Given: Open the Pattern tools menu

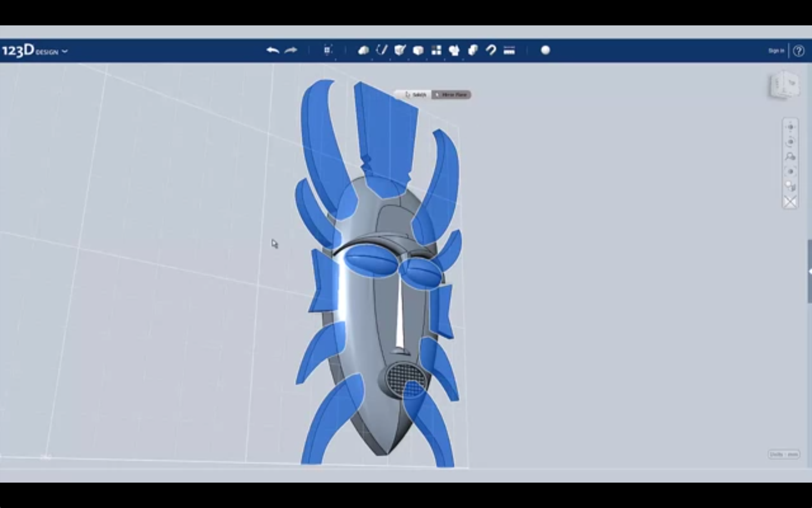Looking at the screenshot, I should coord(436,50).
